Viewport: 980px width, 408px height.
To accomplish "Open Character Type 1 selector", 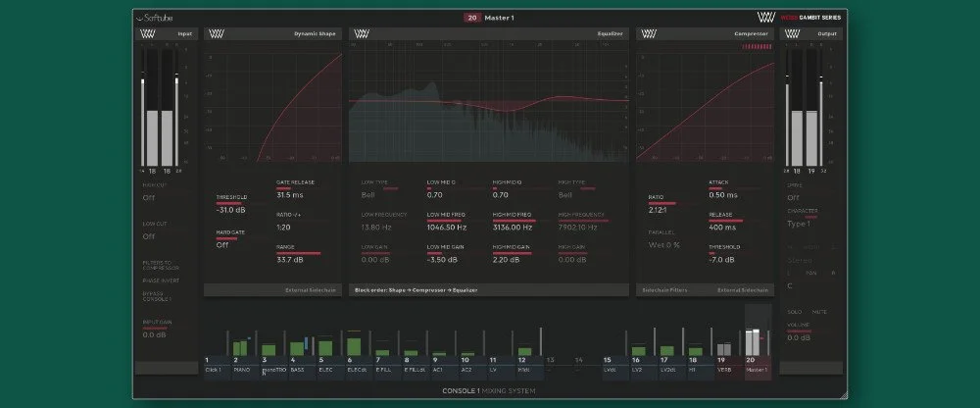I will [x=799, y=224].
